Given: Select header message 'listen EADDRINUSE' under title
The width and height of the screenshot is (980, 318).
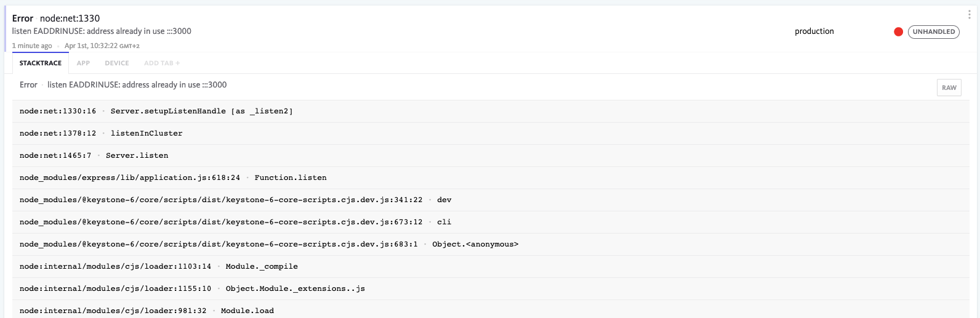Looking at the screenshot, I should coord(102,31).
